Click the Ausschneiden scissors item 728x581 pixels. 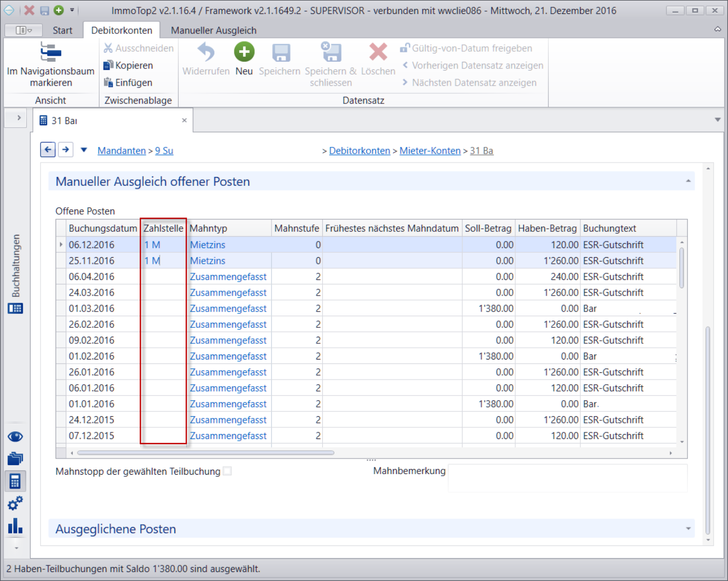[139, 48]
